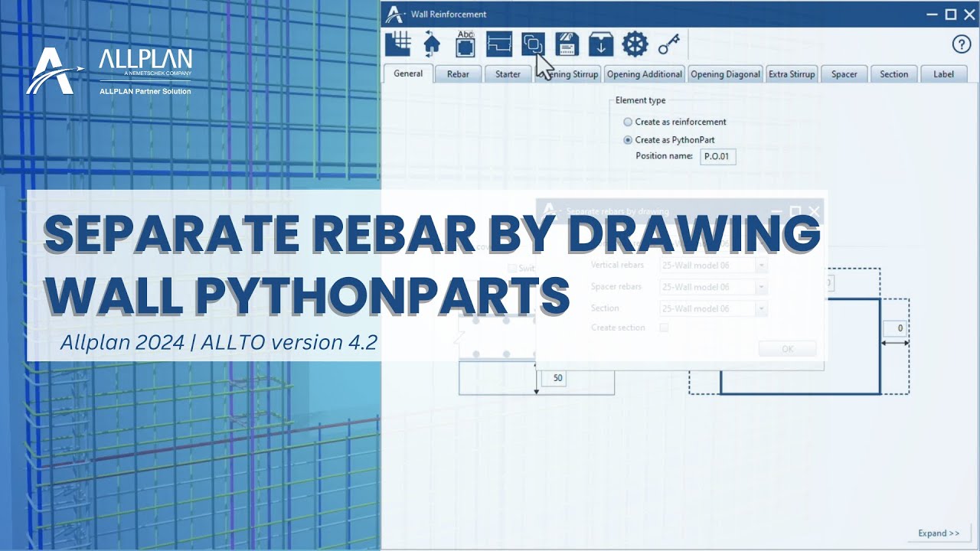The width and height of the screenshot is (980, 551).
Task: Click the rebar grid icon in toolbar
Action: (398, 44)
